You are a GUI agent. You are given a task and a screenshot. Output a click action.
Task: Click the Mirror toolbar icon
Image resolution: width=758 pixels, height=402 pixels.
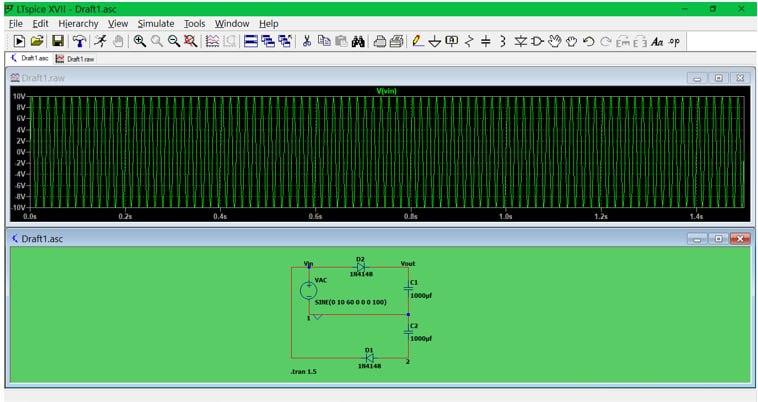(x=640, y=42)
